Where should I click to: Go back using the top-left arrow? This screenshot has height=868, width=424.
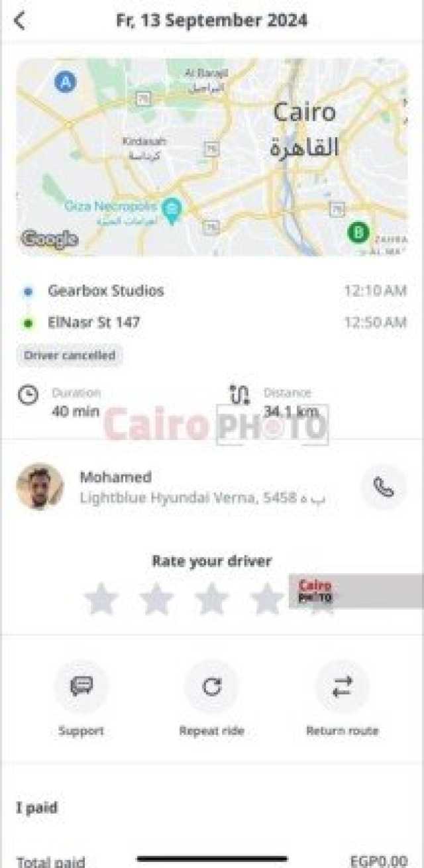pos(20,21)
